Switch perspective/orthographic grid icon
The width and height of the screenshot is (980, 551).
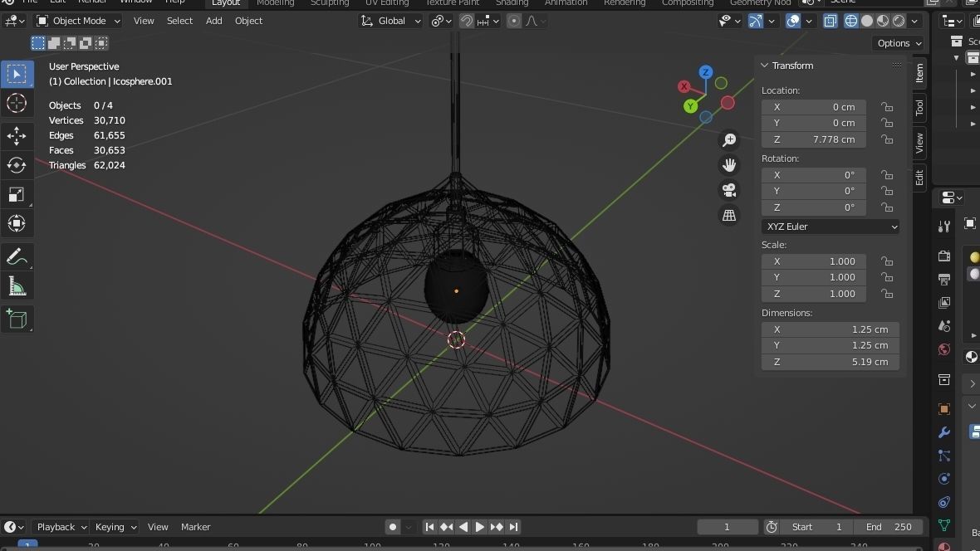(729, 216)
